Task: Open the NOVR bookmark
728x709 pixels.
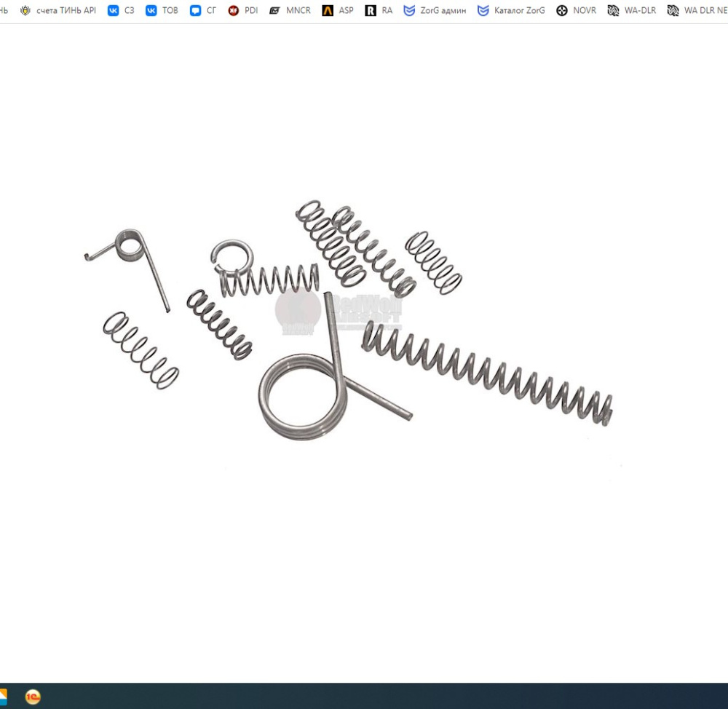Action: pyautogui.click(x=576, y=10)
